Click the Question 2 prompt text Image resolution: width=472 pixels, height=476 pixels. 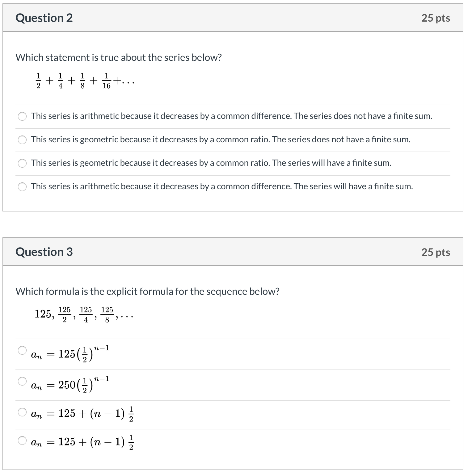coord(119,57)
